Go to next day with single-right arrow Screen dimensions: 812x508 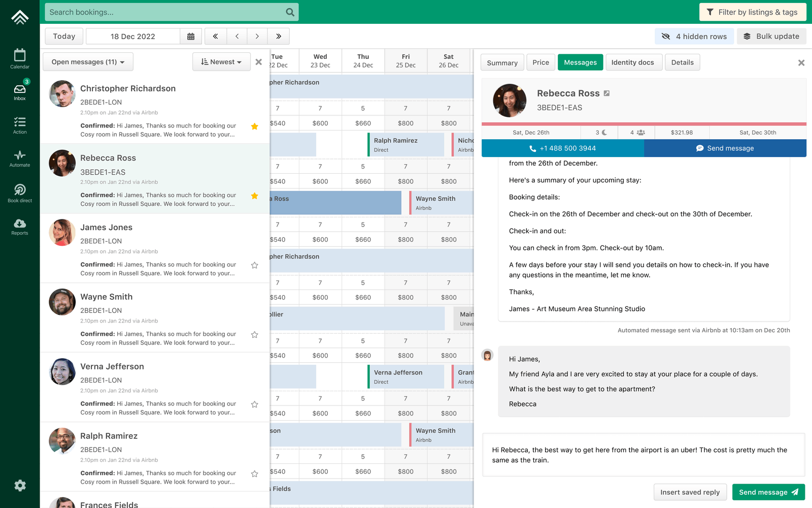(x=257, y=37)
